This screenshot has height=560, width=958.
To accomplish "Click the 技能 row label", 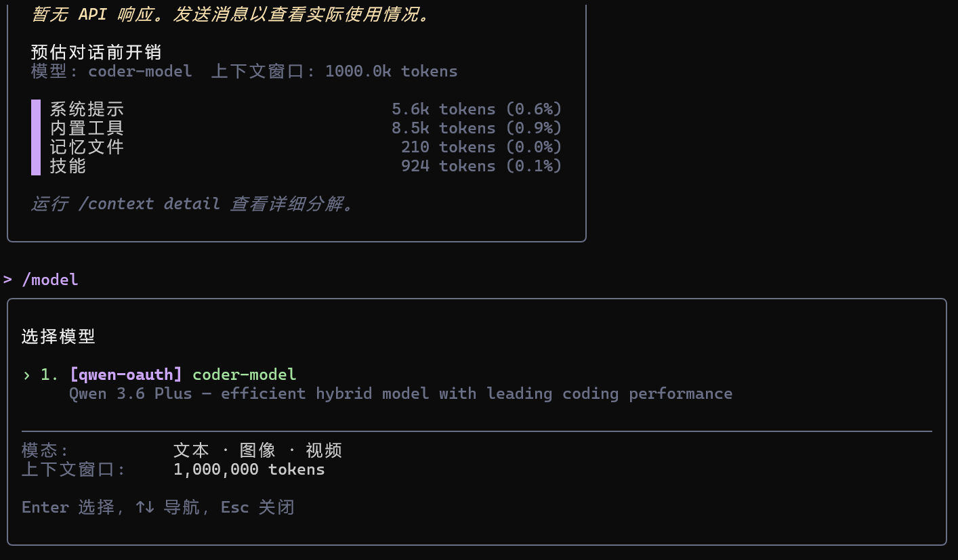I will tap(68, 166).
